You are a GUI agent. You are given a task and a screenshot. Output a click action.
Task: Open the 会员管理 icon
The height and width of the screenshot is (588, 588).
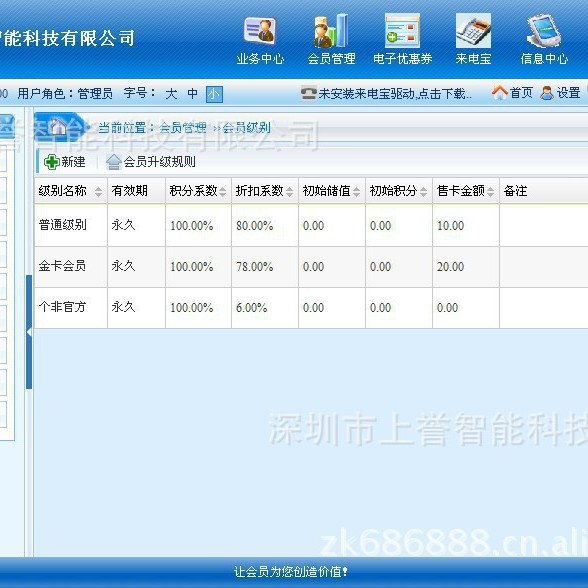point(331,31)
